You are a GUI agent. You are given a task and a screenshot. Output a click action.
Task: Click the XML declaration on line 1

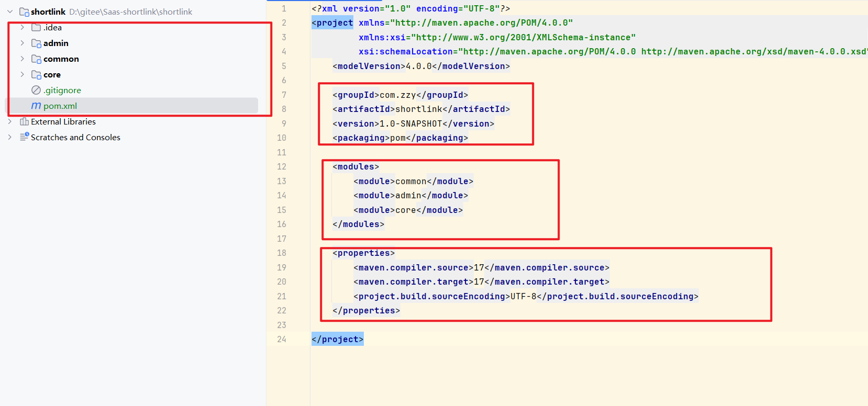pos(411,8)
